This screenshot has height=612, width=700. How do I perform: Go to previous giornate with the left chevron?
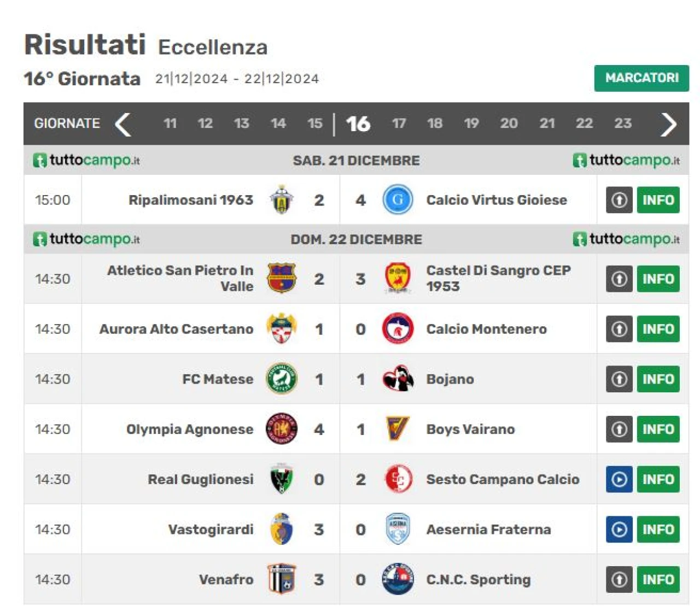click(x=123, y=124)
